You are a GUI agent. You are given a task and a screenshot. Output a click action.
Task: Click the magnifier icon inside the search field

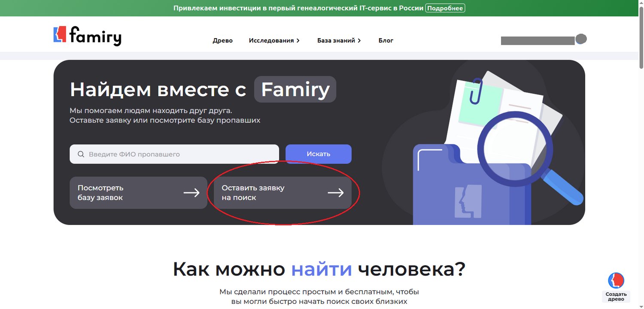click(x=81, y=154)
